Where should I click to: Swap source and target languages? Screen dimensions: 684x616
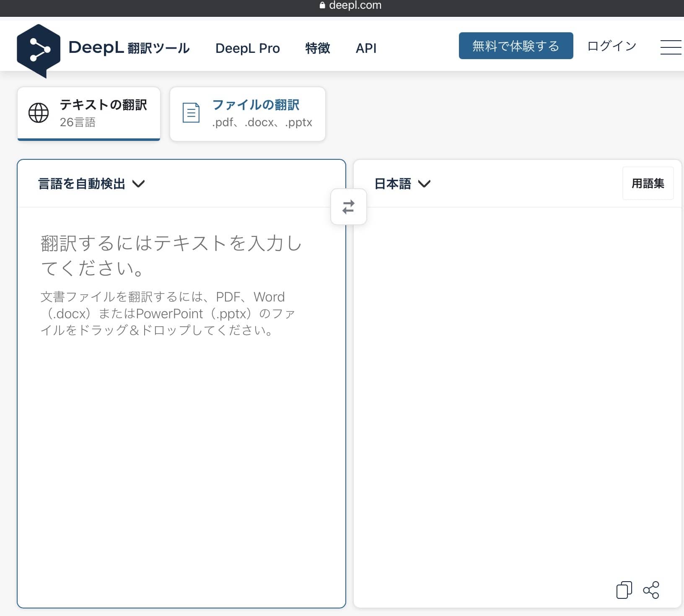point(348,207)
